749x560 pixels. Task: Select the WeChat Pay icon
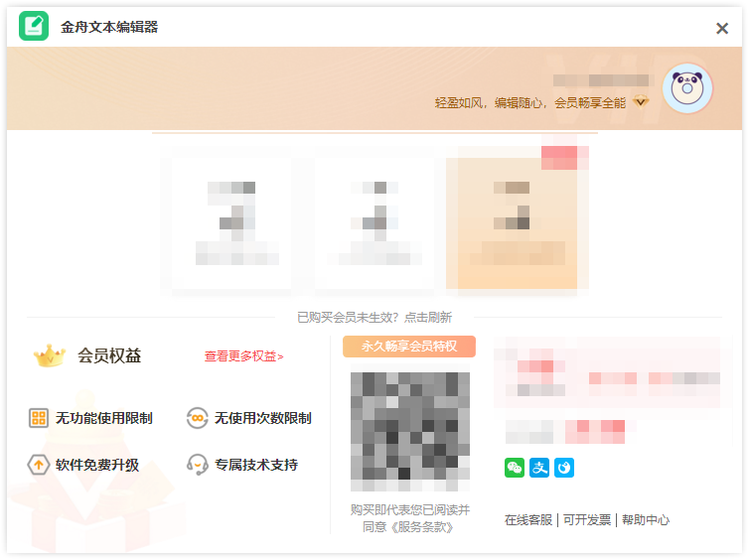tap(515, 468)
